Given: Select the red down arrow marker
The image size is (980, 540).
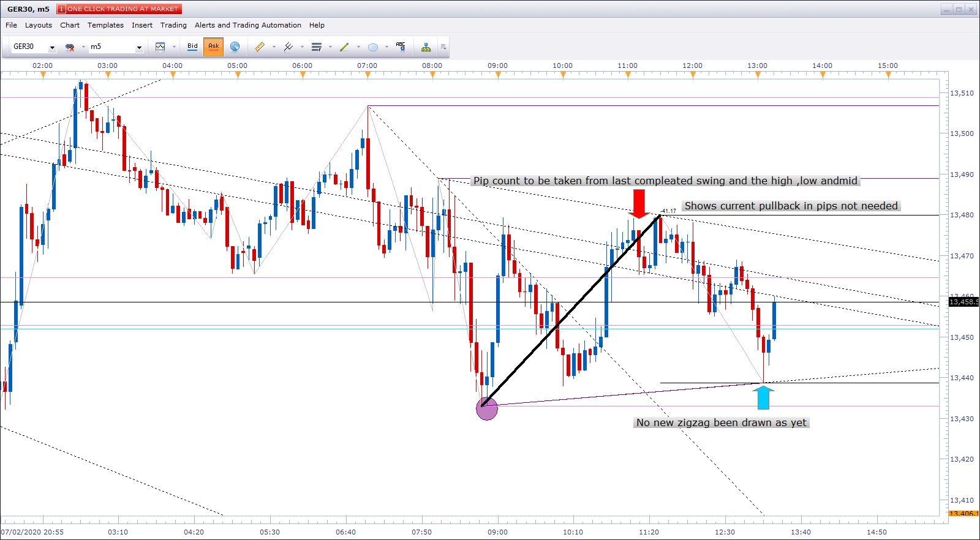Looking at the screenshot, I should [639, 204].
